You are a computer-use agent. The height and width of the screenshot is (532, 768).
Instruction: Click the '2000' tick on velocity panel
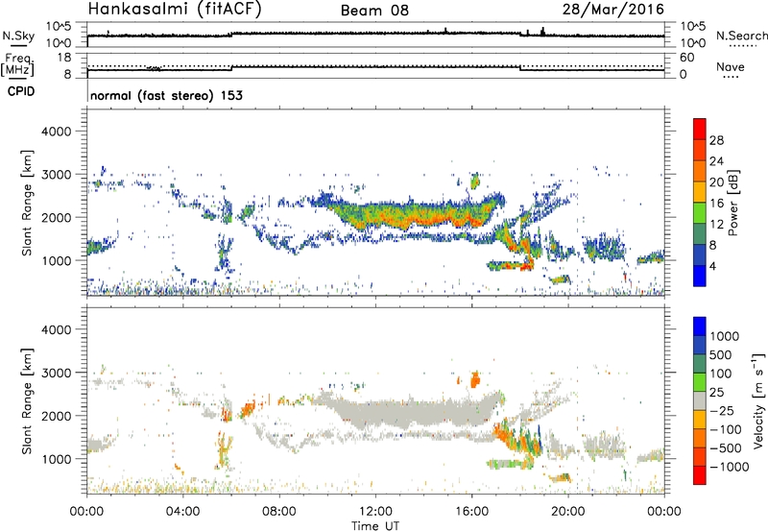(57, 416)
